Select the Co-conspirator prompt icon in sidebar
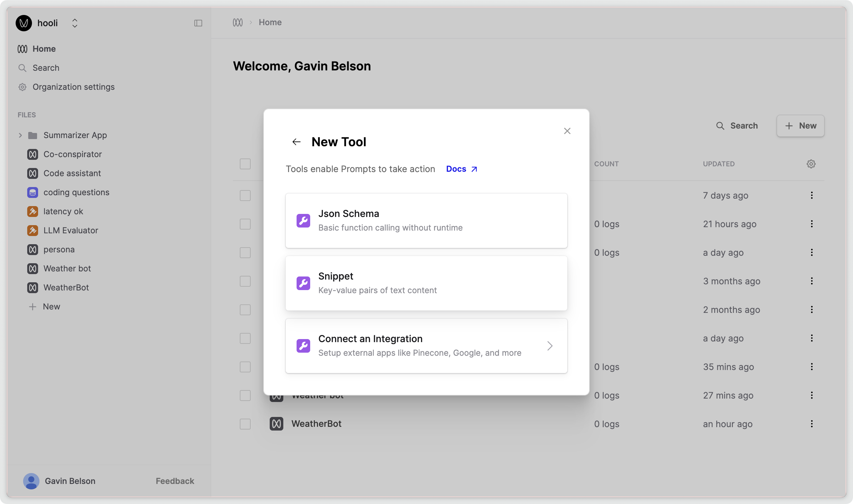The height and width of the screenshot is (504, 853). click(x=33, y=154)
